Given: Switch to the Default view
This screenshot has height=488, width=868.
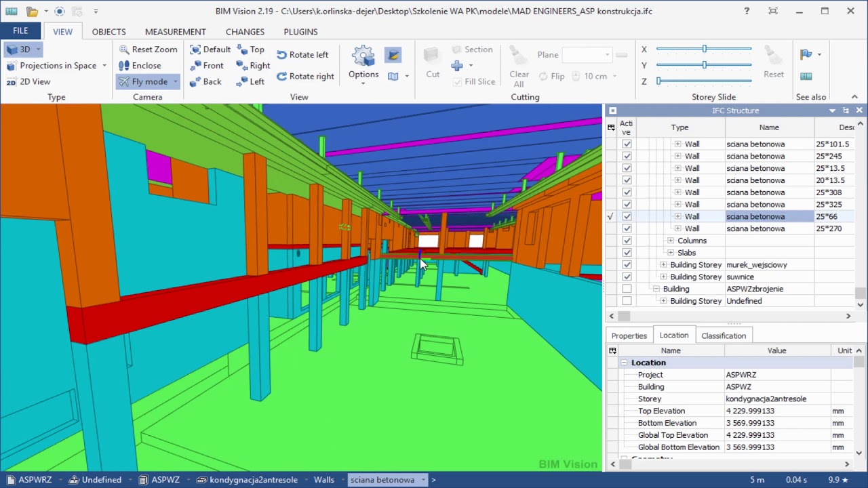Looking at the screenshot, I should (x=210, y=49).
